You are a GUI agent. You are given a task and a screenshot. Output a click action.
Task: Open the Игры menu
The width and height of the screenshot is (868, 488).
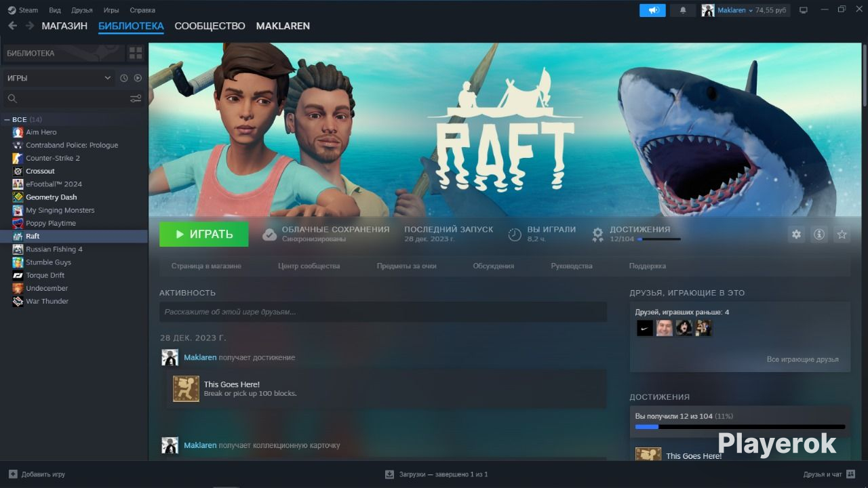click(111, 10)
